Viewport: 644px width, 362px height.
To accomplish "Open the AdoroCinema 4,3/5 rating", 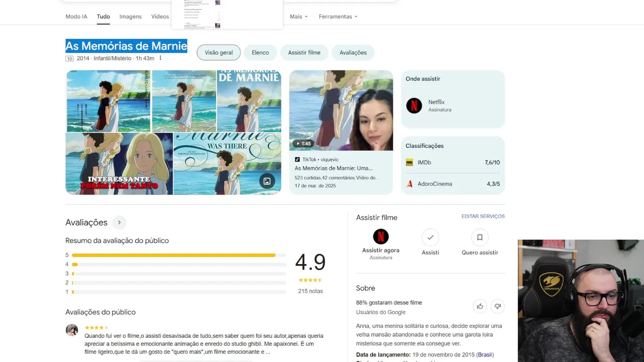I will tap(453, 184).
